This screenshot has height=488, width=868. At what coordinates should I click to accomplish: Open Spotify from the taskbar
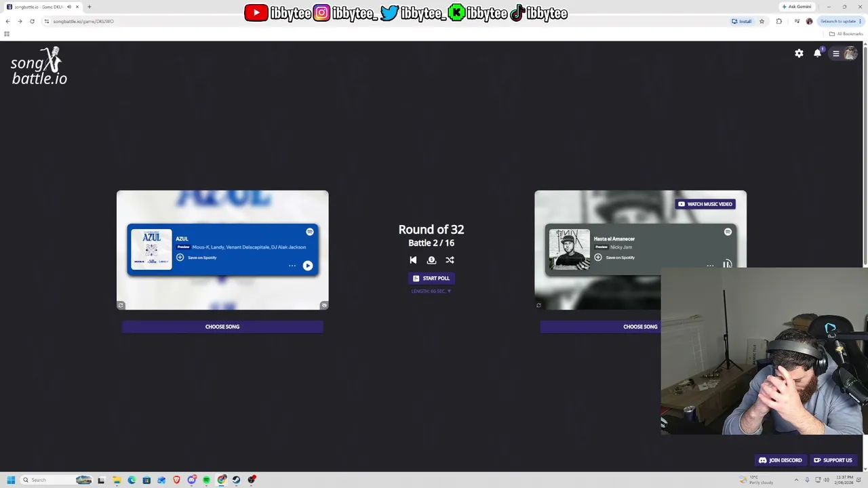click(x=206, y=480)
